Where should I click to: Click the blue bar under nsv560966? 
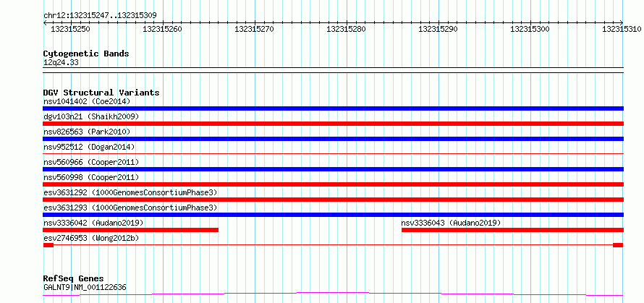[x=334, y=169]
